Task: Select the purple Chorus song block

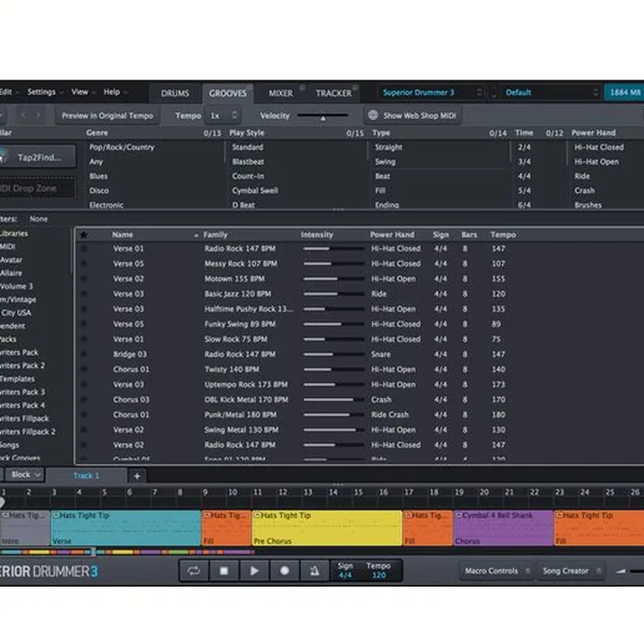Action: (x=504, y=529)
